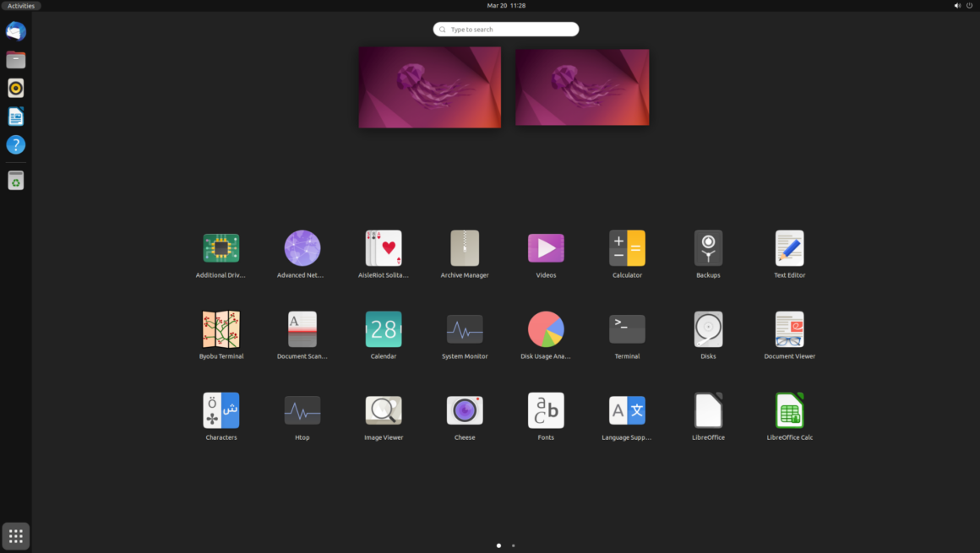This screenshot has width=980, height=553.
Task: Open the Disk Usage Analyzer
Action: pos(546,329)
